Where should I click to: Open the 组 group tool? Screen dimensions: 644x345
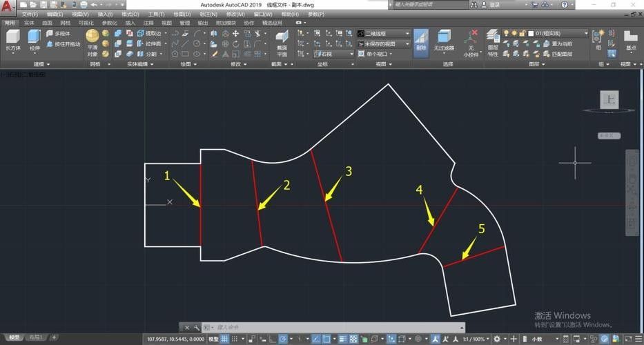(x=598, y=40)
